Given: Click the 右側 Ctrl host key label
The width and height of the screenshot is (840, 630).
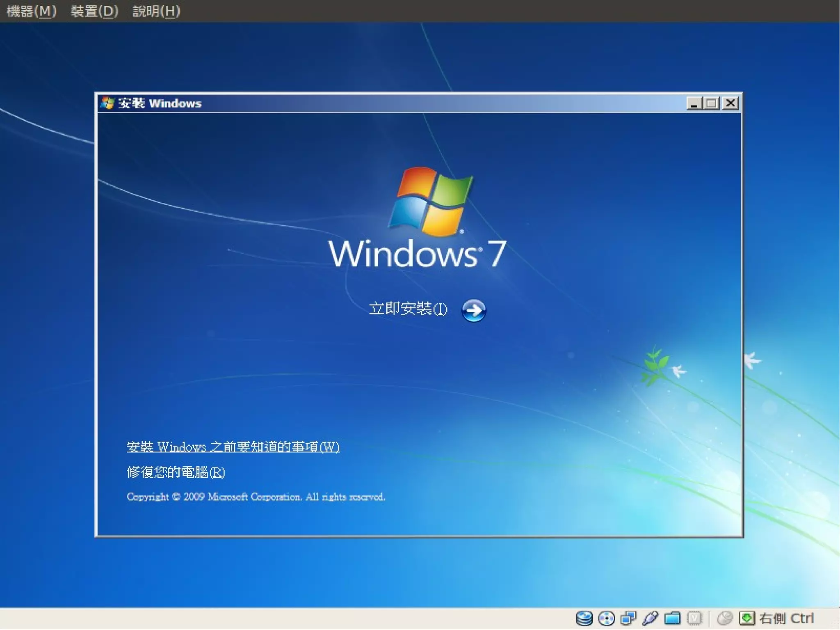Looking at the screenshot, I should [786, 618].
